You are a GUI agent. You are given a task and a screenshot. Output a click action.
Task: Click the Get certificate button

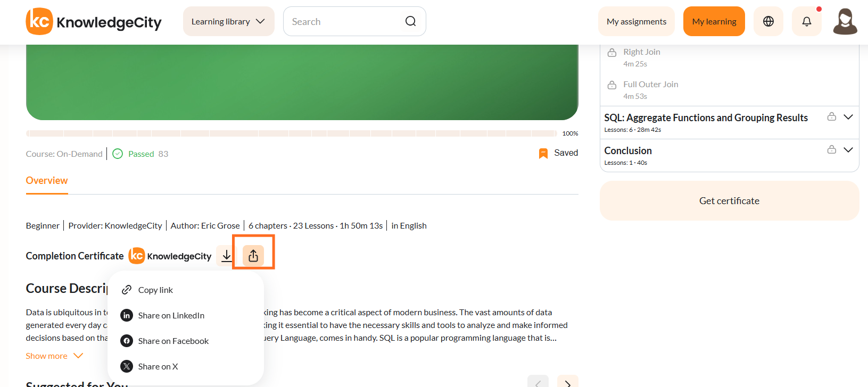tap(730, 201)
